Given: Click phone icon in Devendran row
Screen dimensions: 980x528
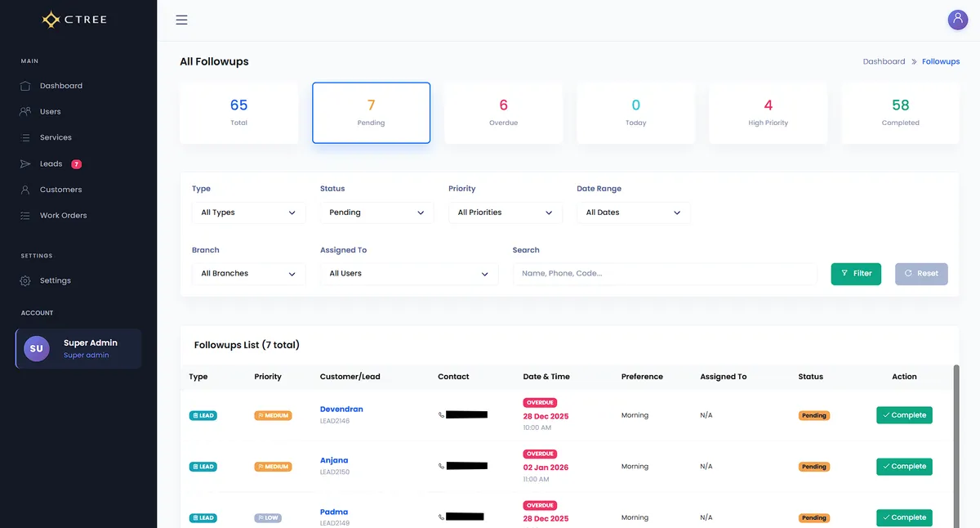Looking at the screenshot, I should coord(442,415).
